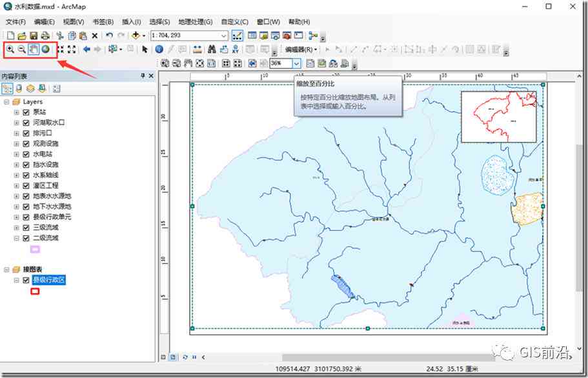
Task: Toggle the 灌区工程 layer checkbox
Action: pyautogui.click(x=26, y=185)
